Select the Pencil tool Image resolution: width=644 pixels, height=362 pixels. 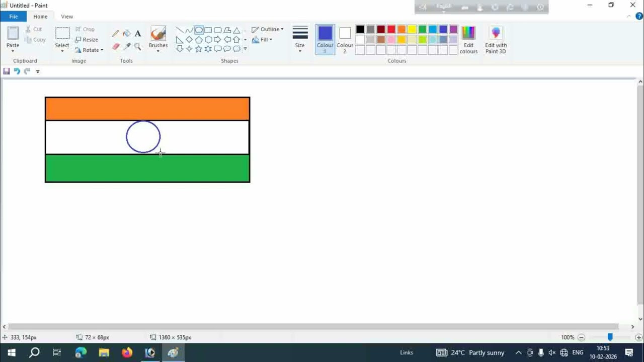[x=115, y=34]
